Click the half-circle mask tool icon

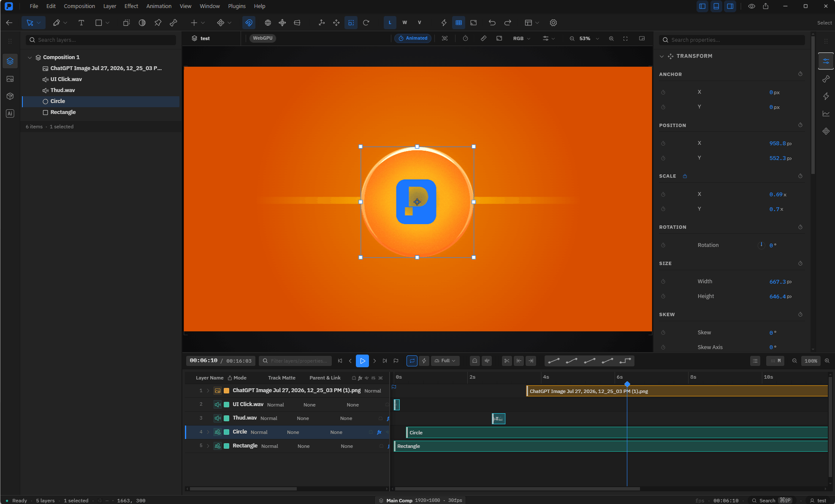click(x=142, y=23)
